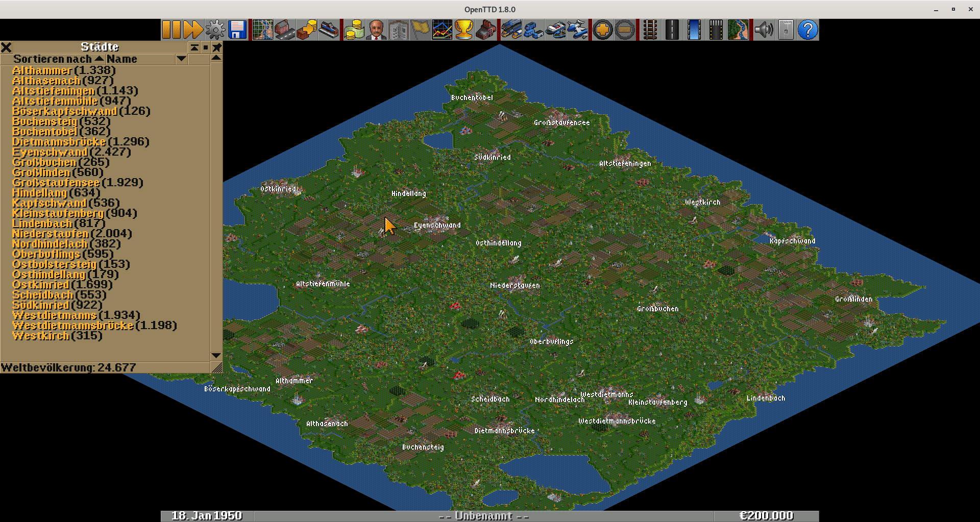Toggle sort order with Sortieren nach
Screen dimensions: 980x522
coord(53,59)
